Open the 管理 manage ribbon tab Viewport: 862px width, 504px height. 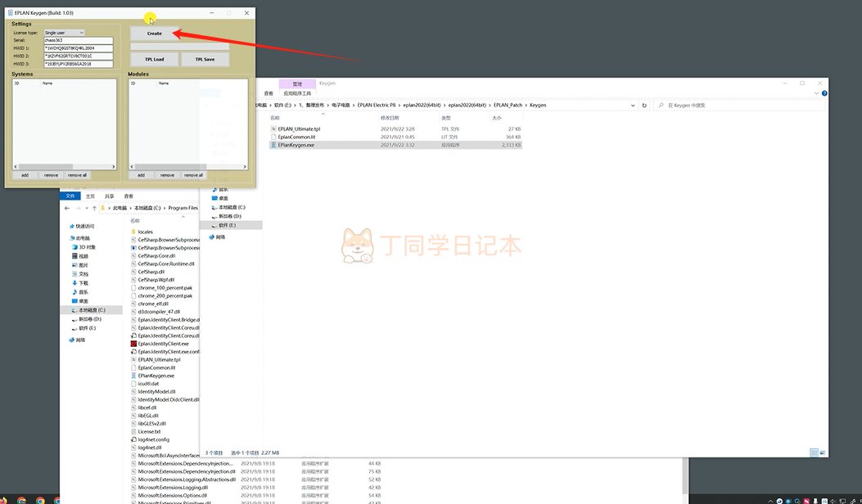(297, 83)
